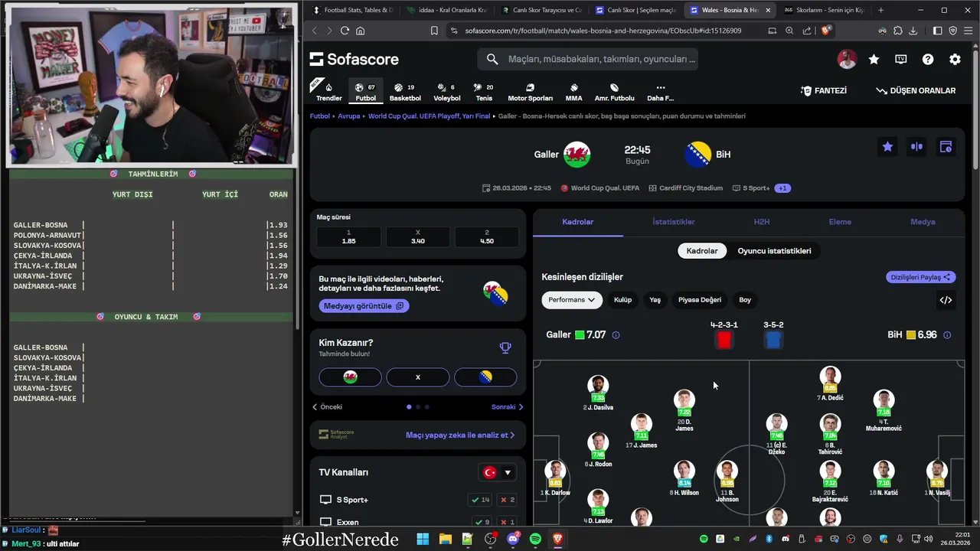Click the info icon next to Galler rating
This screenshot has width=980, height=551.
(616, 335)
